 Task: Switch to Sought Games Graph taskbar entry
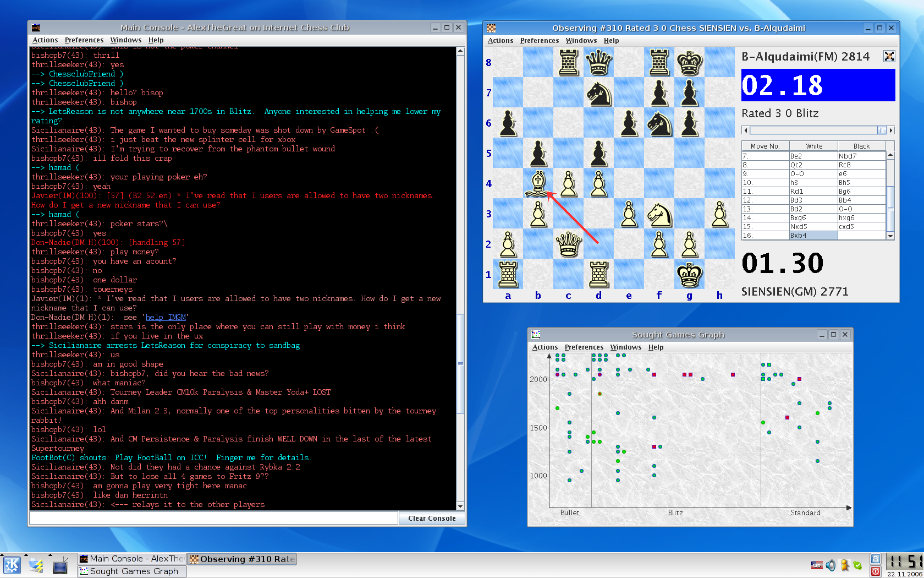pyautogui.click(x=132, y=571)
